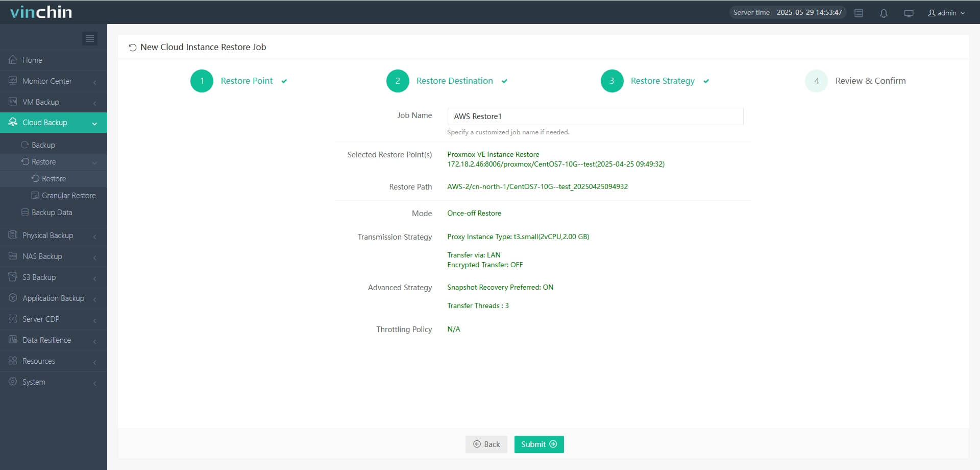Viewport: 980px width, 470px height.
Task: Click the admin user icon
Action: [x=932, y=13]
